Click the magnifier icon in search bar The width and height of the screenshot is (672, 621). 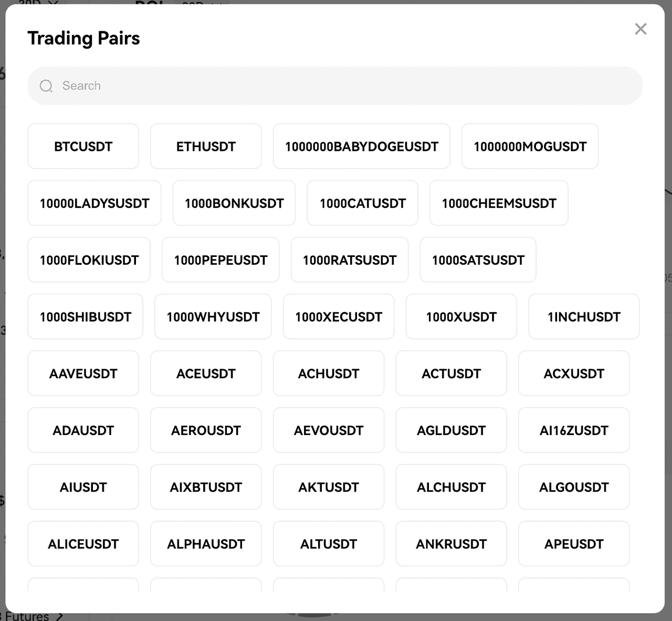(x=46, y=86)
